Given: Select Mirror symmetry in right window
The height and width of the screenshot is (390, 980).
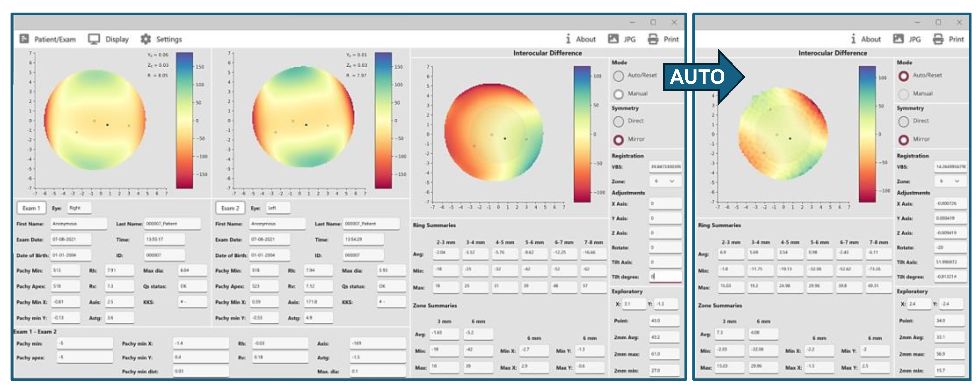Looking at the screenshot, I should (904, 139).
